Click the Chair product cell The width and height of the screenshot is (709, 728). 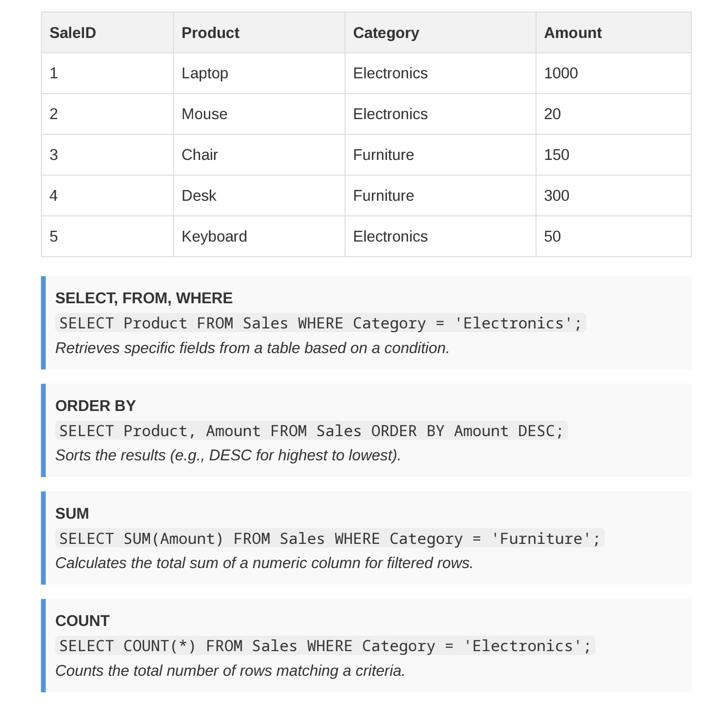tap(259, 155)
